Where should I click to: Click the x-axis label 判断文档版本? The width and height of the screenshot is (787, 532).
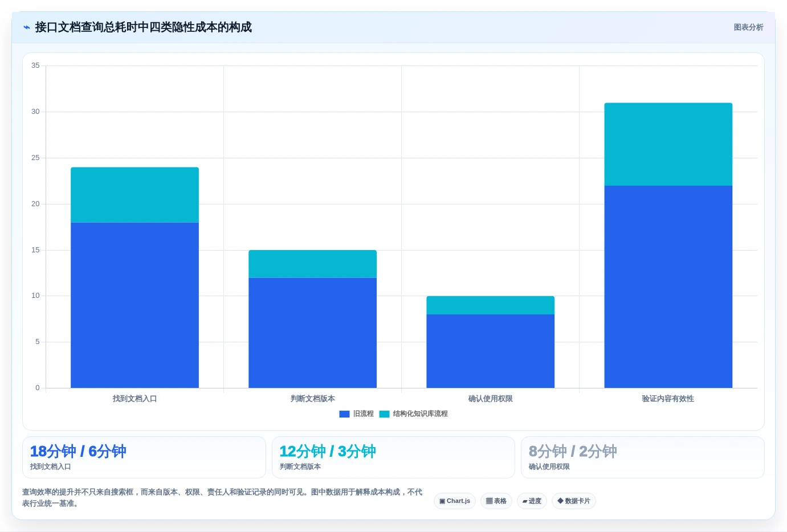312,399
